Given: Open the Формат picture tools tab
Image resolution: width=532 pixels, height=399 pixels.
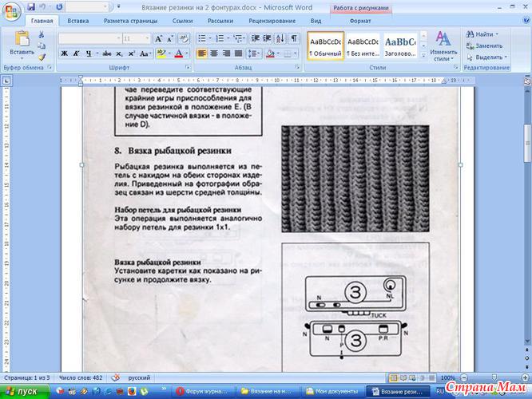Looking at the screenshot, I should [x=360, y=21].
